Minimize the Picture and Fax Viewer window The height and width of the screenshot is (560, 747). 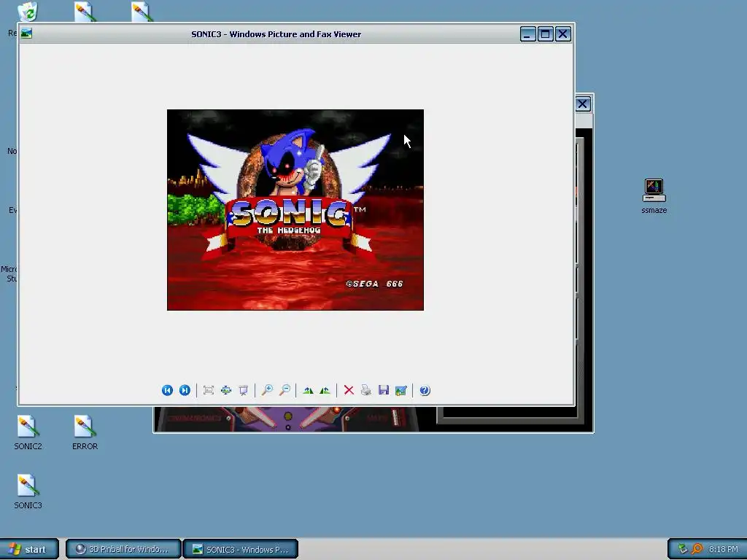click(x=528, y=34)
